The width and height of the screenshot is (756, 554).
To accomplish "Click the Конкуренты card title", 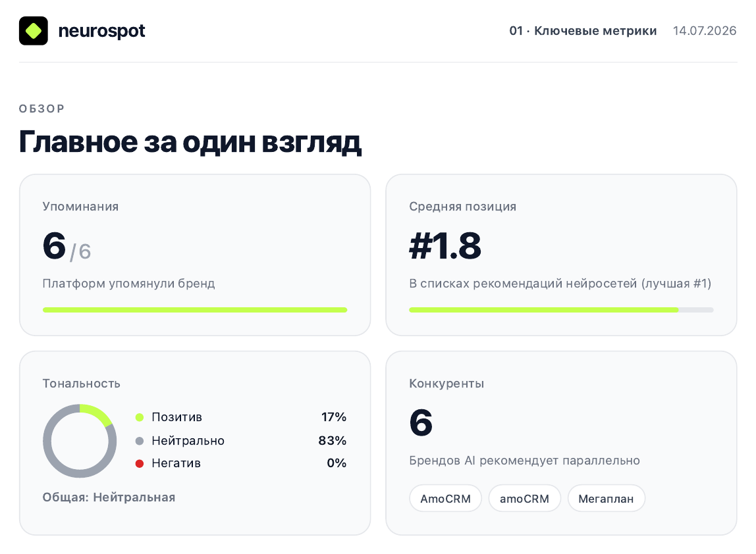I will 446,384.
